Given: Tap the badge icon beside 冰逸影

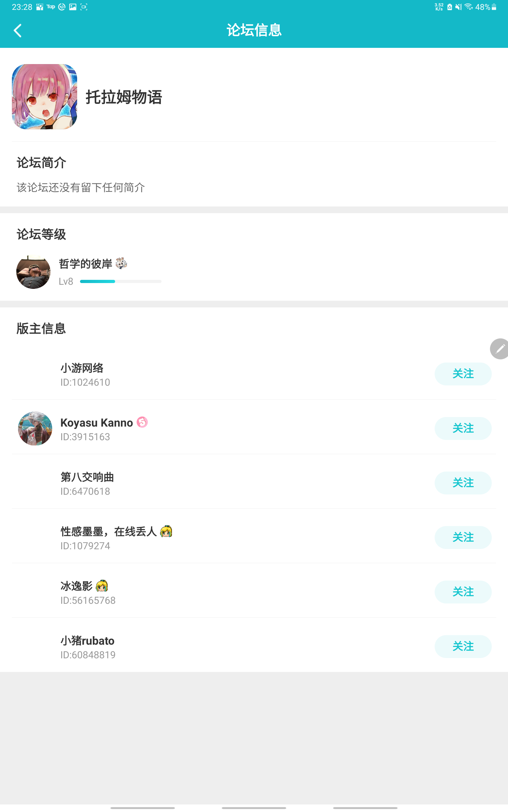Looking at the screenshot, I should click(x=102, y=586).
